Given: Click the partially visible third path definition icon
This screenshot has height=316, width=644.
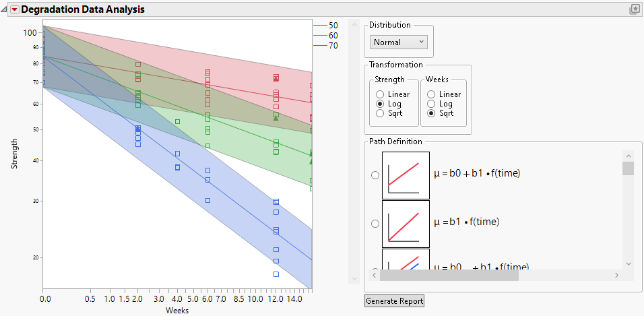Looking at the screenshot, I should pyautogui.click(x=406, y=259).
